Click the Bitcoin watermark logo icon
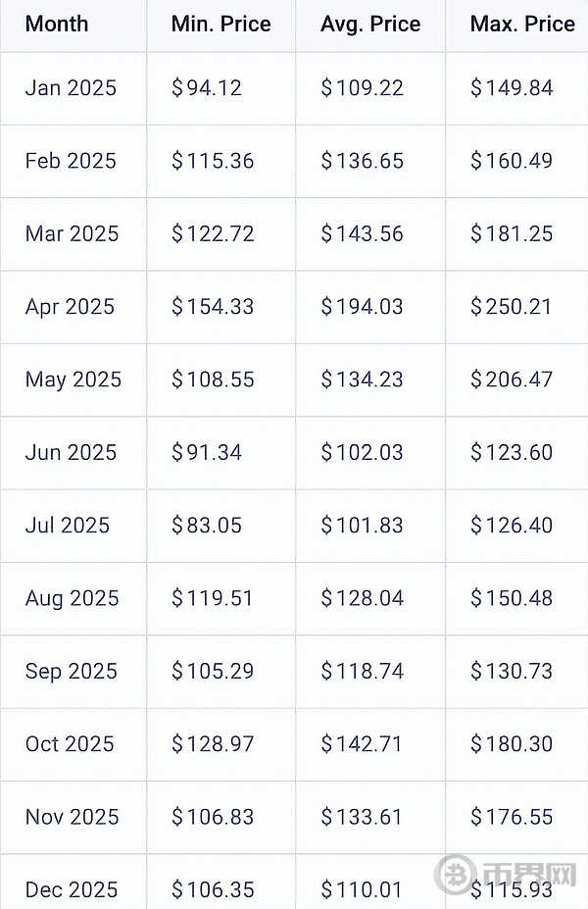The image size is (588, 909). pyautogui.click(x=456, y=874)
